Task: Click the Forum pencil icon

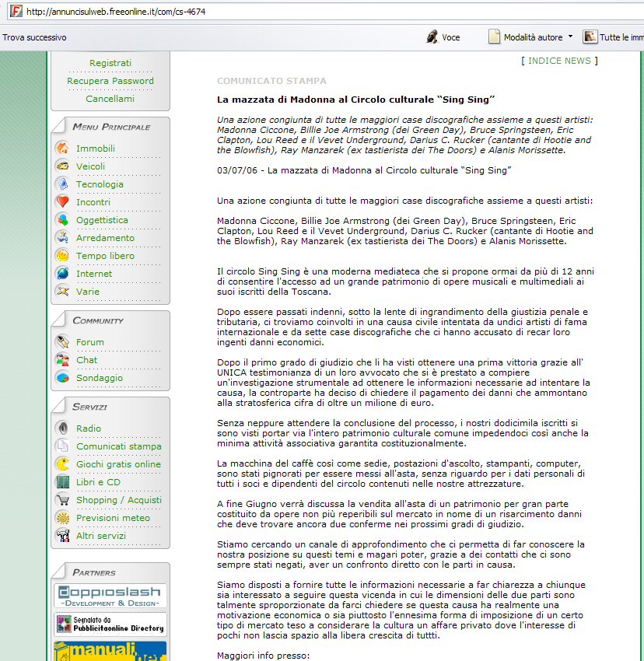Action: point(62,341)
